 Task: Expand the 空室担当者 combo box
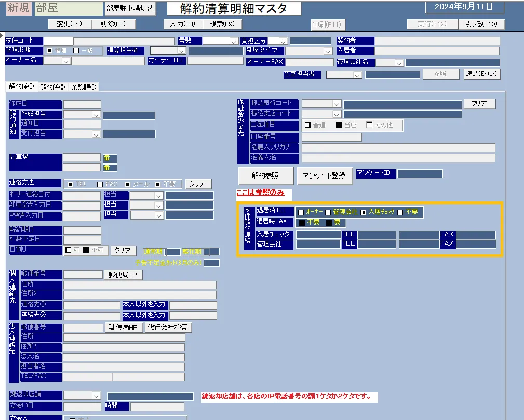point(357,75)
